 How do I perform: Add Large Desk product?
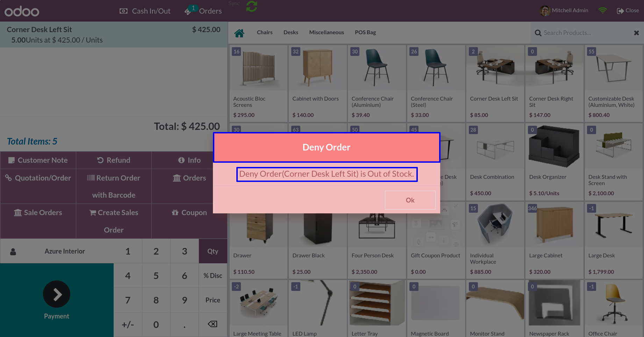[x=614, y=240]
